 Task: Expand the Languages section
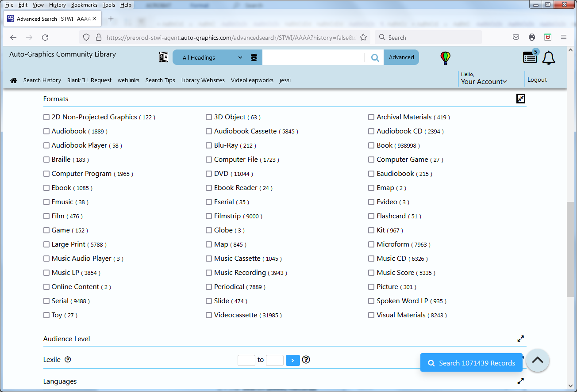pos(521,381)
